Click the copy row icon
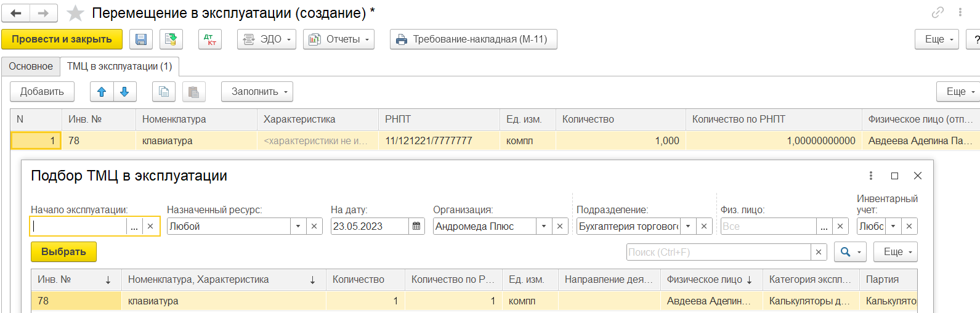The image size is (980, 313). click(164, 92)
